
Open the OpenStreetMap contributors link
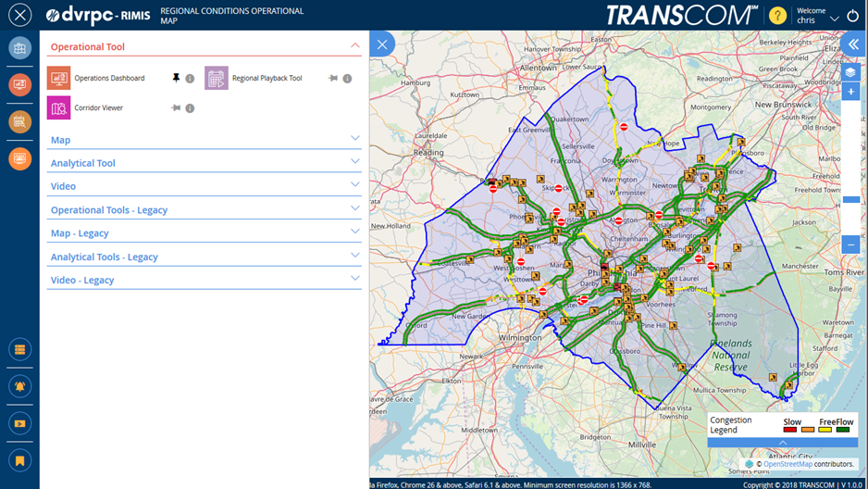pyautogui.click(x=787, y=464)
